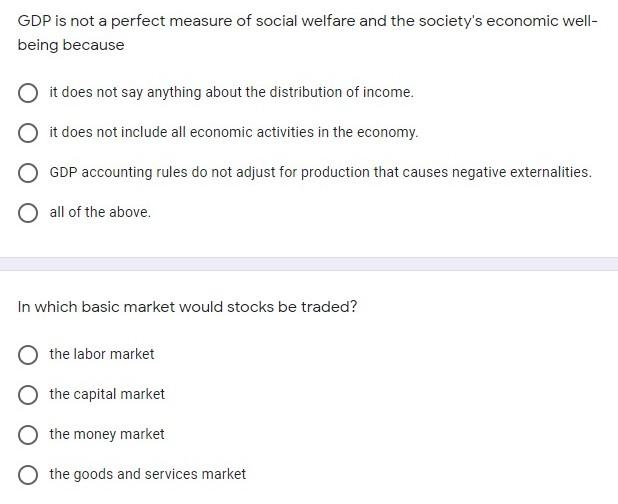
Task: Click the 'all of the above.' label text
Action: click(100, 212)
